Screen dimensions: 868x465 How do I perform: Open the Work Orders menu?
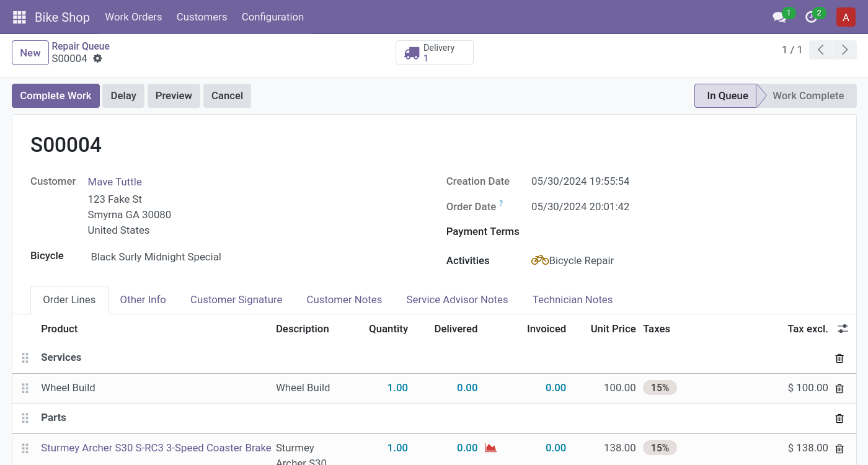[x=133, y=17]
